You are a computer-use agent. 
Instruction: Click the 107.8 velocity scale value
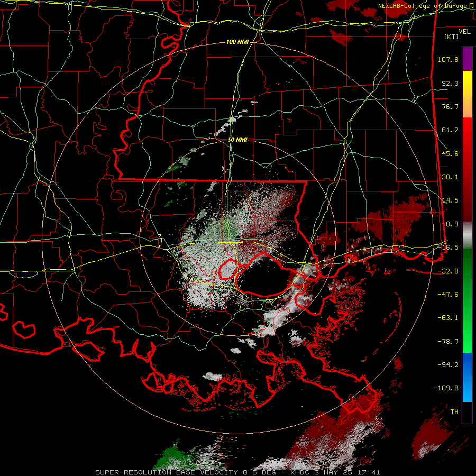[448, 59]
